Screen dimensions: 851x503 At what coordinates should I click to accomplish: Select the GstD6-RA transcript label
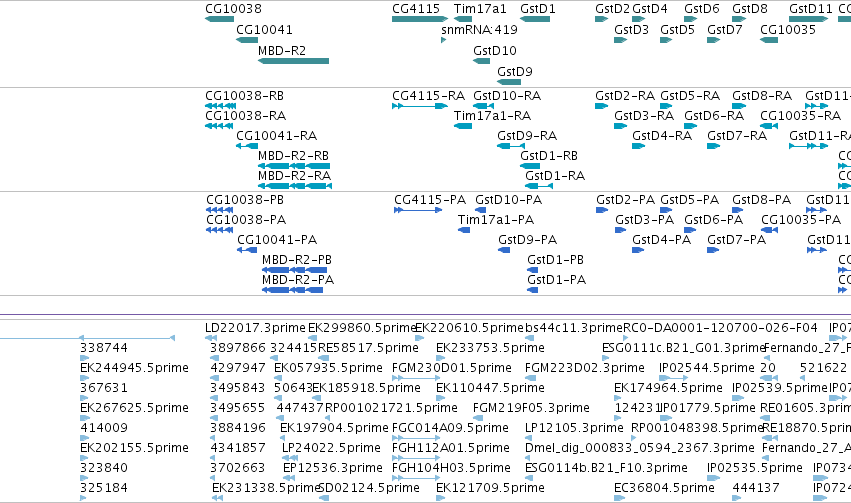click(x=714, y=116)
